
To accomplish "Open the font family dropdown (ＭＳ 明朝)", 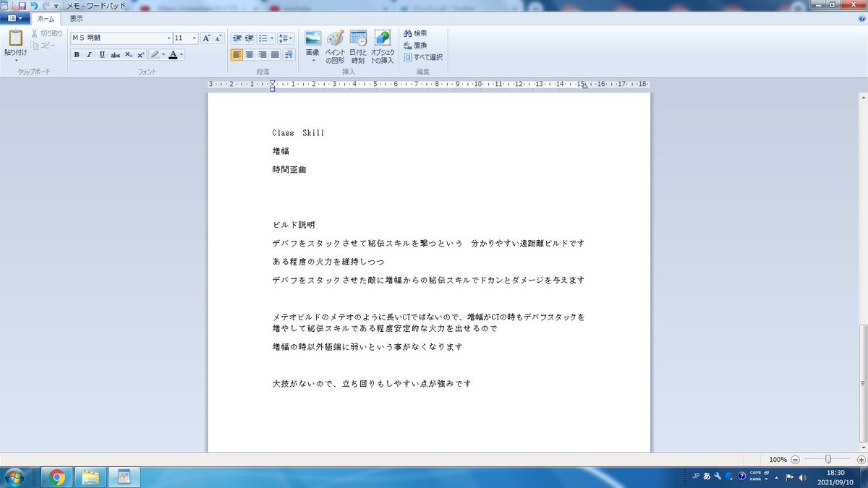I will tap(169, 38).
